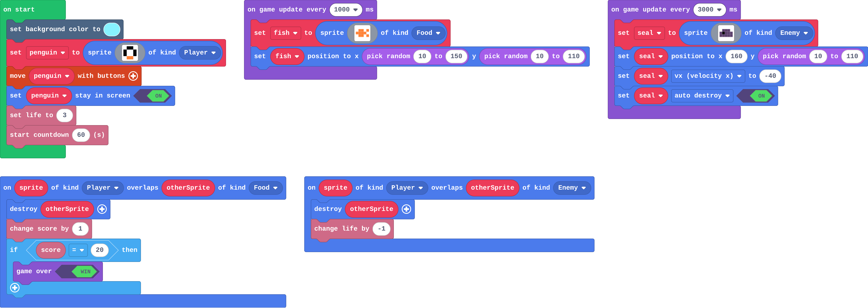Open the penguin variable dropdown in set block
Viewport: 868px width, 308px height.
[x=47, y=52]
